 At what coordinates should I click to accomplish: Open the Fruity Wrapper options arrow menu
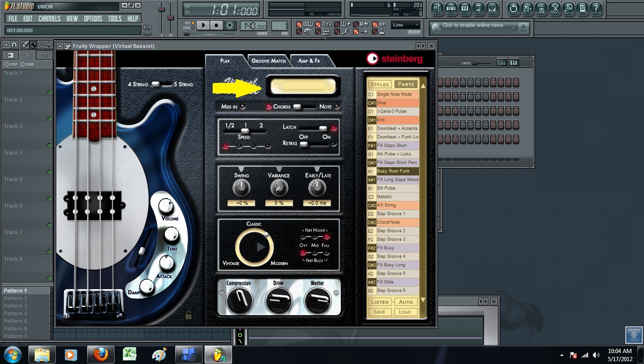tap(61, 46)
